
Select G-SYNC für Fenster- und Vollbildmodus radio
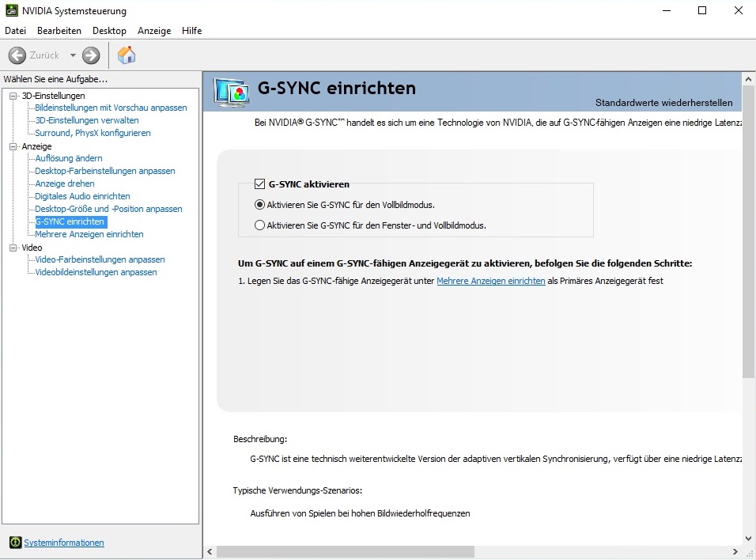coord(259,225)
